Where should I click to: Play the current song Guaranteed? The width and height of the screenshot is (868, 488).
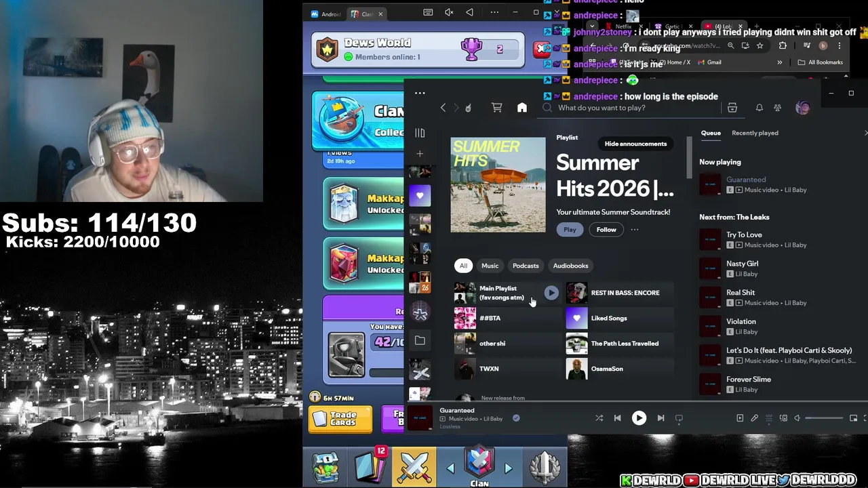(639, 418)
